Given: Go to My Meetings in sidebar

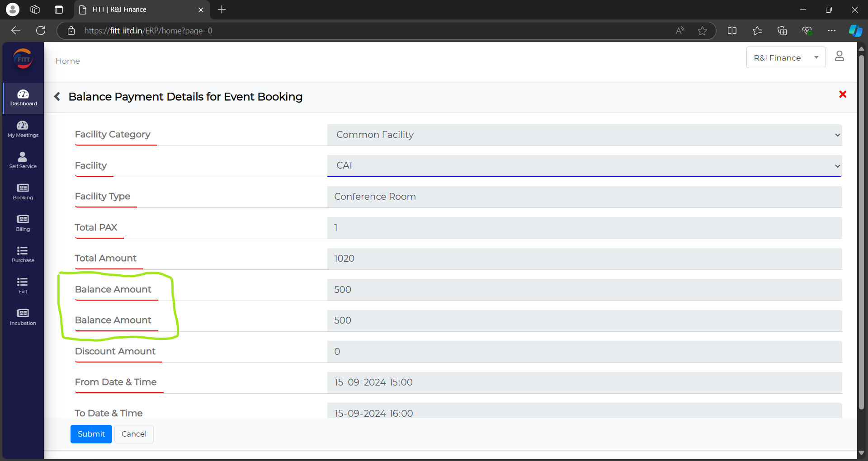Looking at the screenshot, I should pos(23,129).
